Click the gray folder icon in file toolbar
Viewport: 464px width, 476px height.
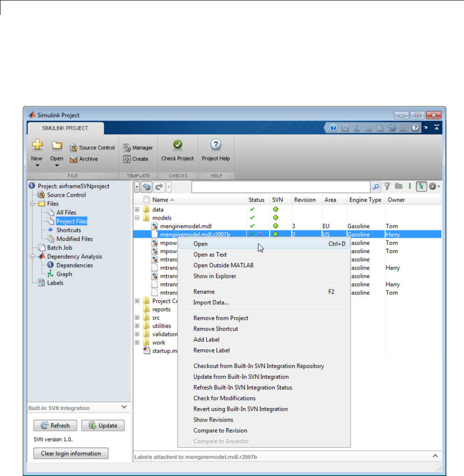click(x=398, y=186)
